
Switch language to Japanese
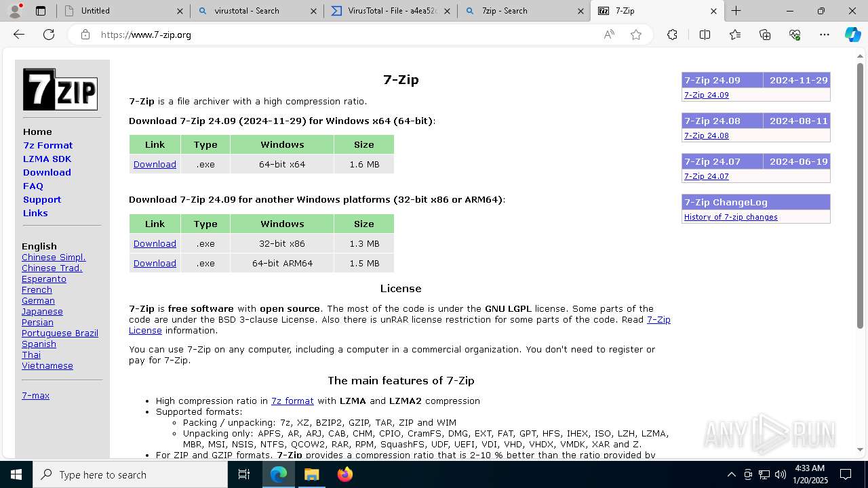click(42, 311)
